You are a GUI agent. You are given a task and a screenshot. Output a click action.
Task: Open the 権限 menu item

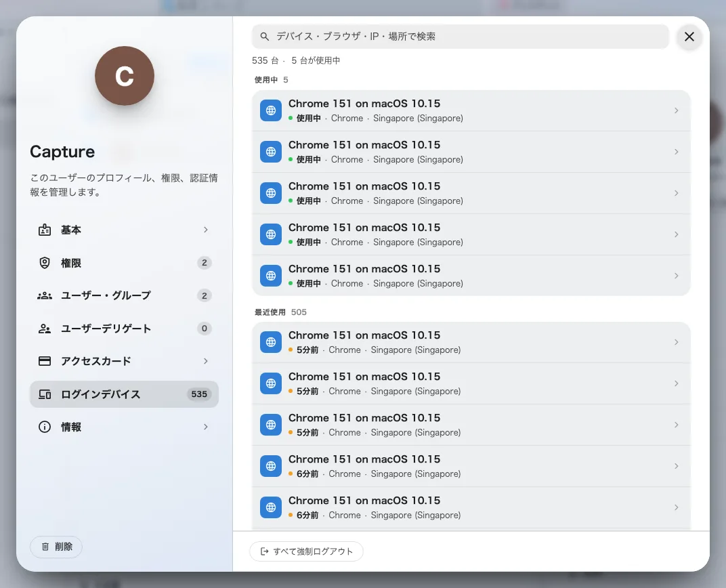(124, 263)
